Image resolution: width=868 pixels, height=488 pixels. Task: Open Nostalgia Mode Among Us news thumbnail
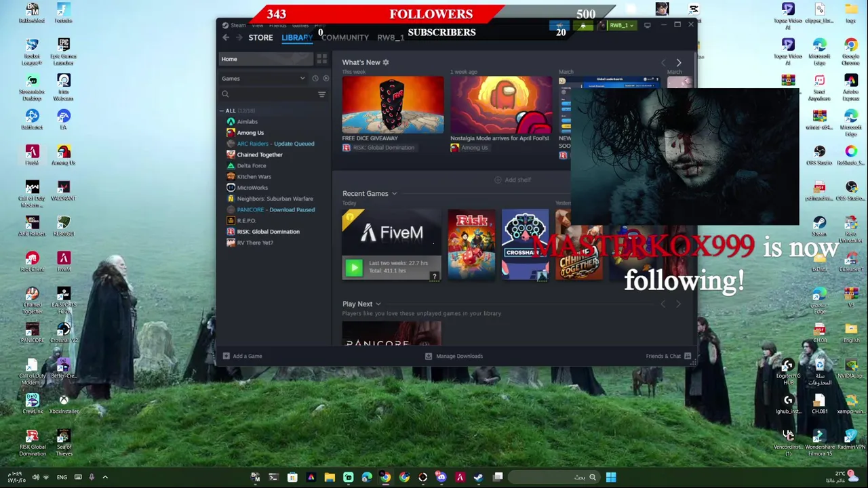coord(501,105)
